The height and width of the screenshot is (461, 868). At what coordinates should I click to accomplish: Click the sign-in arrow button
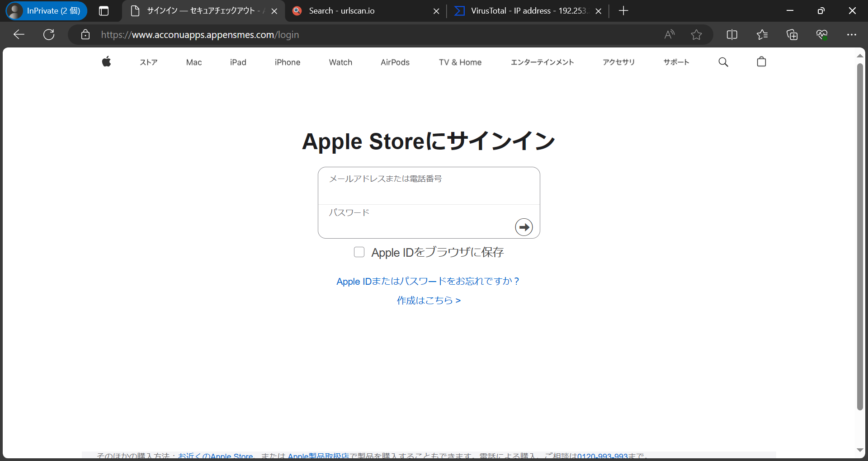(x=524, y=227)
